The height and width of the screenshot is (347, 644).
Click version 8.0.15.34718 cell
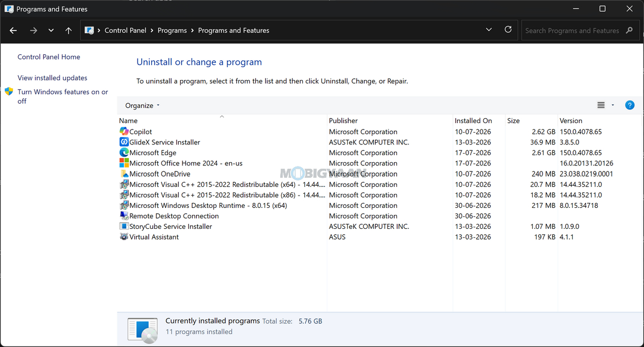click(579, 205)
